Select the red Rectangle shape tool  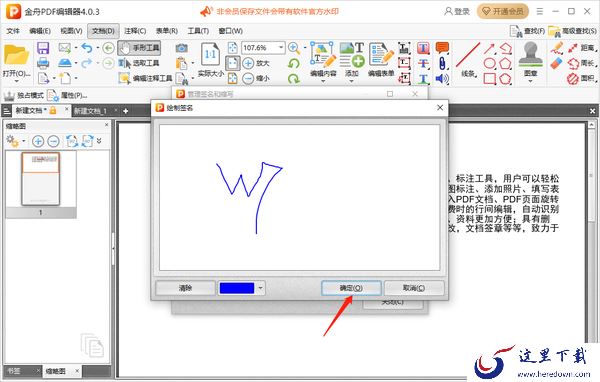click(490, 78)
